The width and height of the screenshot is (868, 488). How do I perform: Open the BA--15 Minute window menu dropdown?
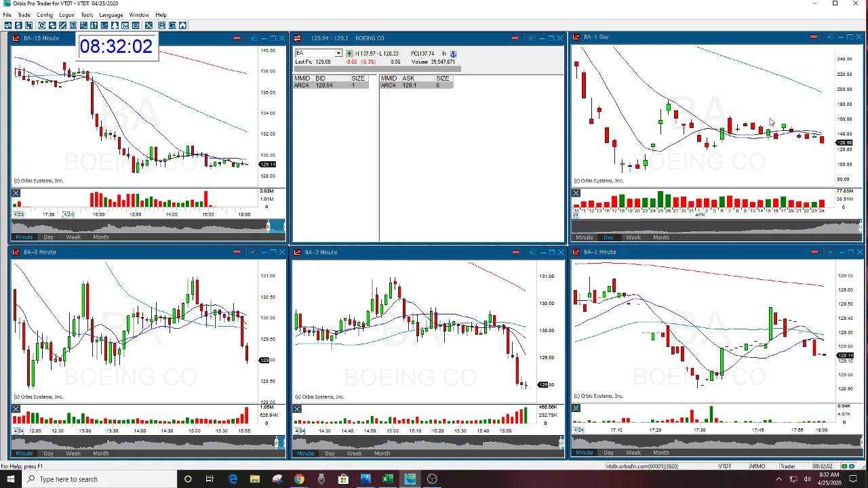click(254, 38)
